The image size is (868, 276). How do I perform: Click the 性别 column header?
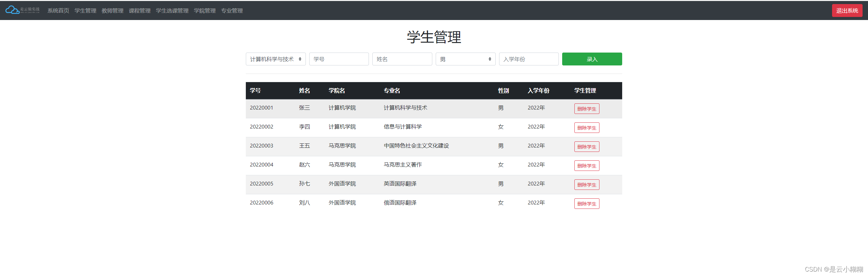pos(504,91)
